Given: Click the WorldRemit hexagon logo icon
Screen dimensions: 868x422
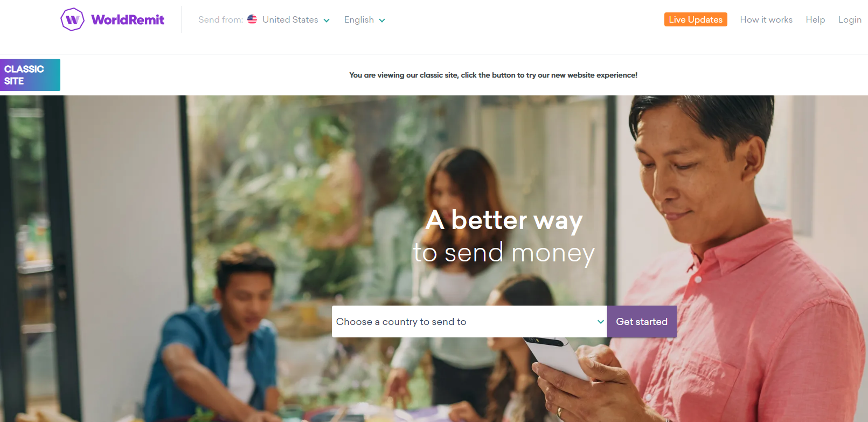Looking at the screenshot, I should (x=72, y=19).
